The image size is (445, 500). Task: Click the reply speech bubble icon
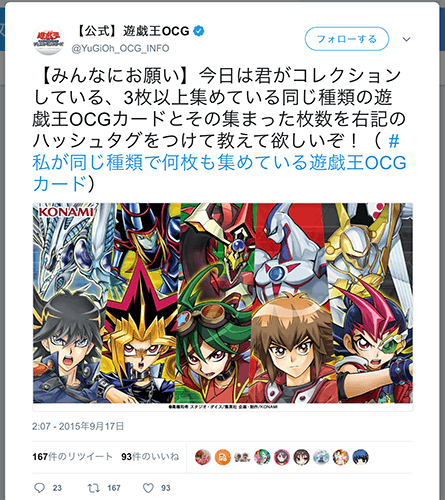click(39, 488)
